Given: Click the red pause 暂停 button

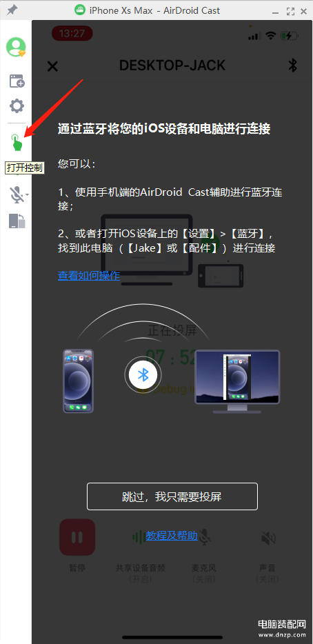Looking at the screenshot, I should pyautogui.click(x=77, y=537).
